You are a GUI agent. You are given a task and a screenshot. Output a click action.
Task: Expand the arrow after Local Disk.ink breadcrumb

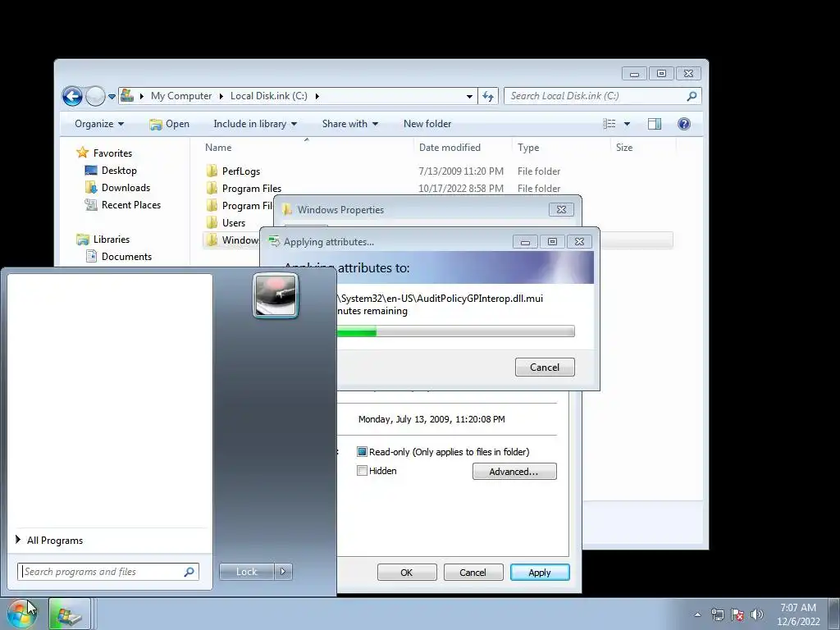point(317,97)
